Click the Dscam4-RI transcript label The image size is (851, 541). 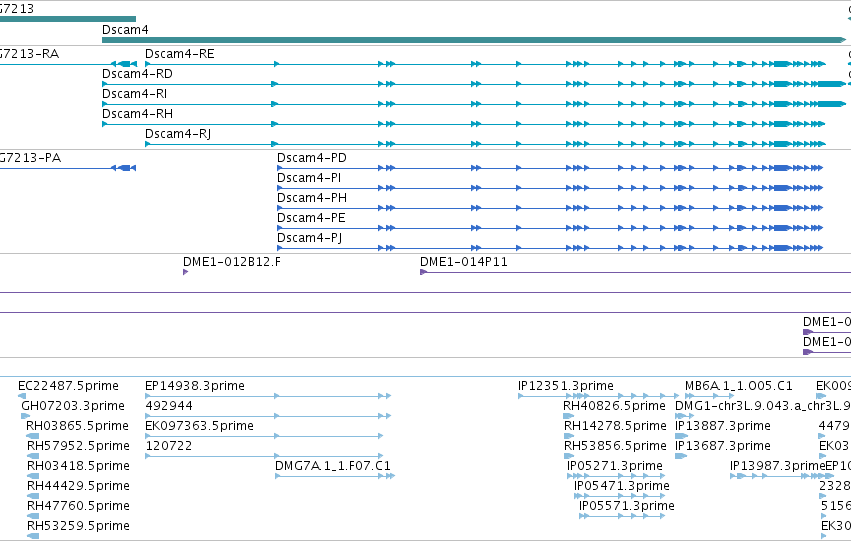tap(135, 94)
